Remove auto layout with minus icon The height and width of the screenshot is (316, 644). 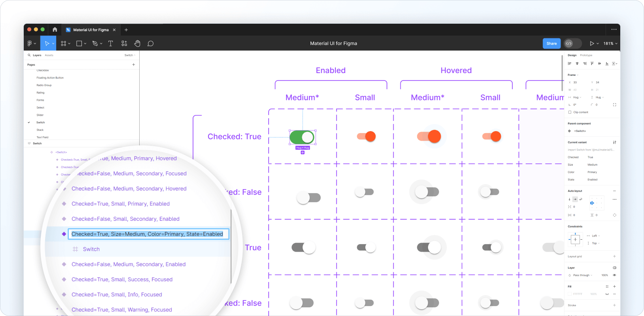[x=614, y=191]
